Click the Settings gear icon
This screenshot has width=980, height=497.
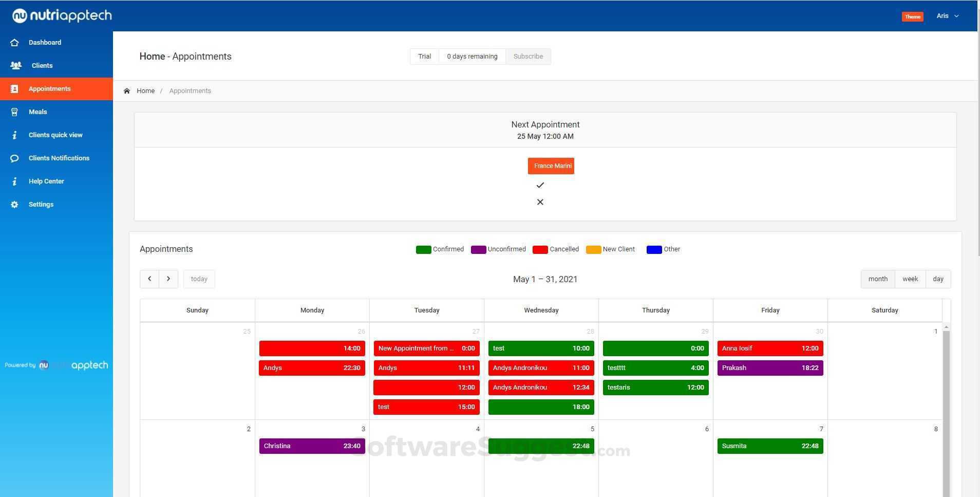[x=14, y=205]
